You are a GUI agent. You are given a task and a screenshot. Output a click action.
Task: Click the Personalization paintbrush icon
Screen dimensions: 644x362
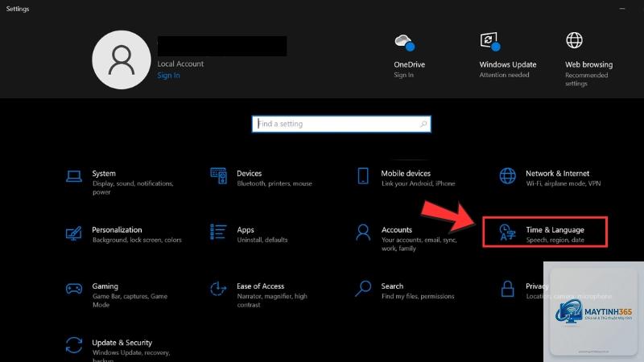(x=74, y=233)
